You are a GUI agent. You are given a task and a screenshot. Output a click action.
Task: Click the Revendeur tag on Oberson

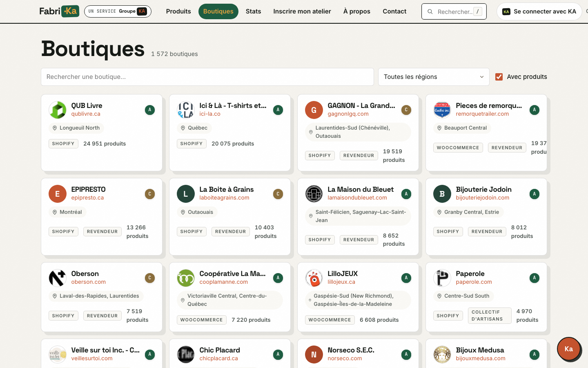click(x=102, y=316)
